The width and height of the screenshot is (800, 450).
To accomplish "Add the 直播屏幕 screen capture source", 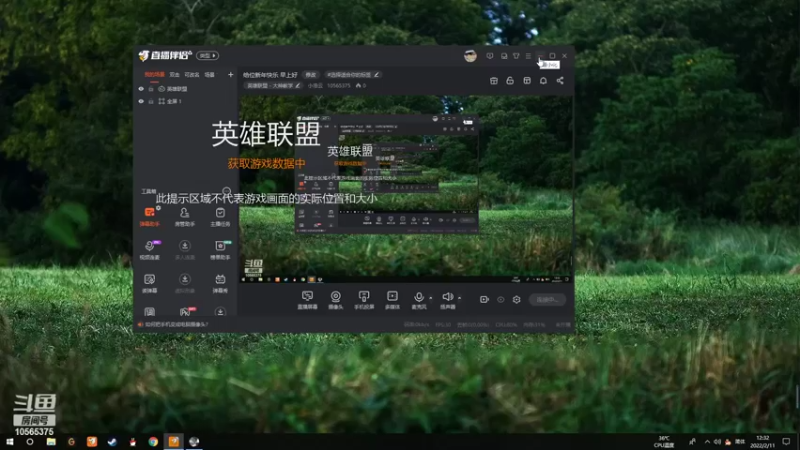I will tap(307, 299).
